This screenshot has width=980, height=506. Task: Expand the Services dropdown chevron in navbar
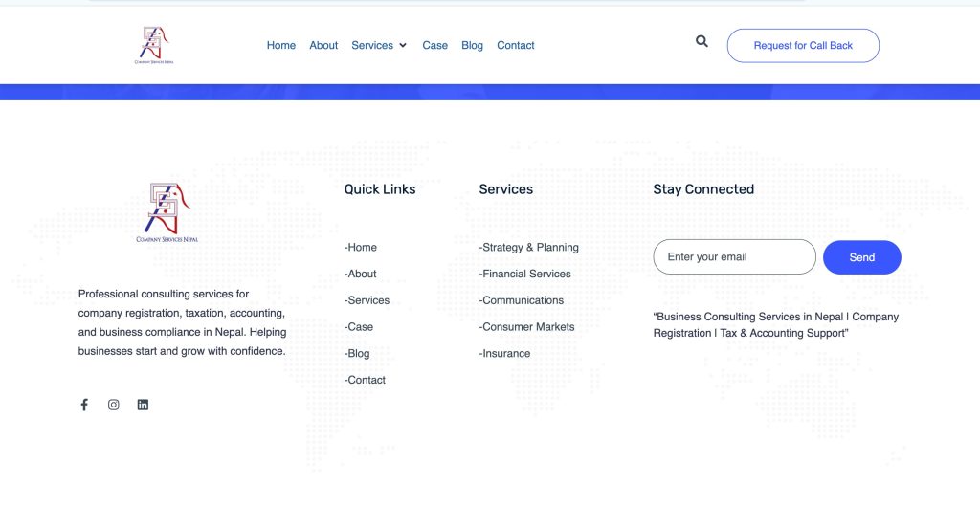pos(403,45)
